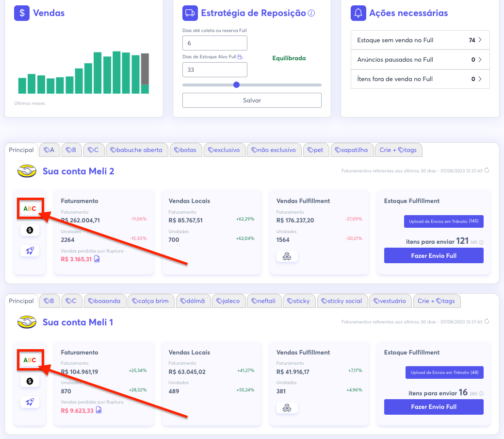504x439 pixels.
Task: Click the replenishment strategy slider handle
Action: [237, 84]
